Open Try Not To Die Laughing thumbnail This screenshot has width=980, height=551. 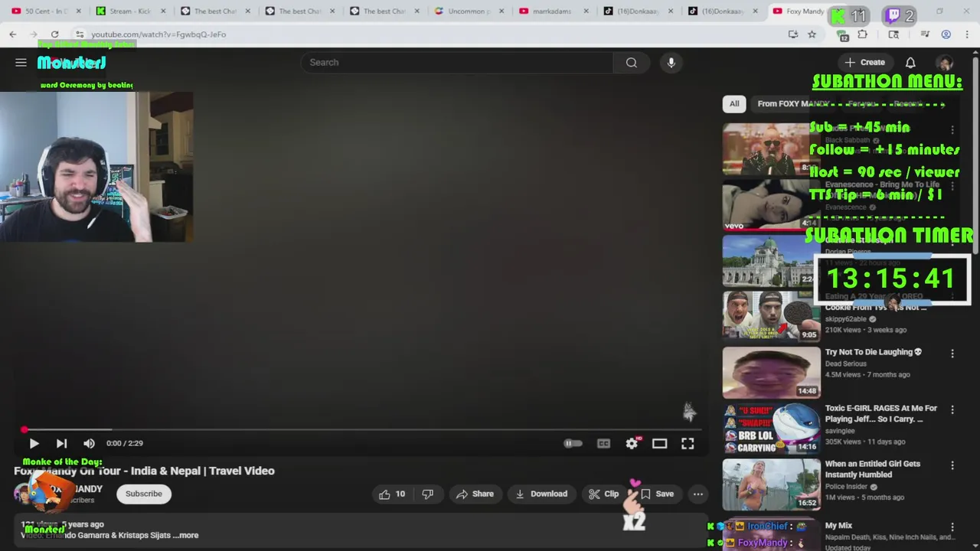tap(771, 373)
